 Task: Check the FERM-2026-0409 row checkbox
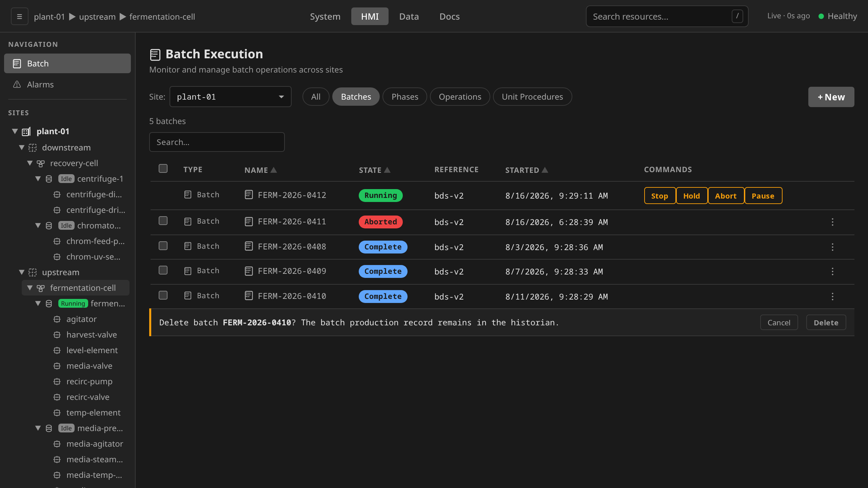click(163, 270)
